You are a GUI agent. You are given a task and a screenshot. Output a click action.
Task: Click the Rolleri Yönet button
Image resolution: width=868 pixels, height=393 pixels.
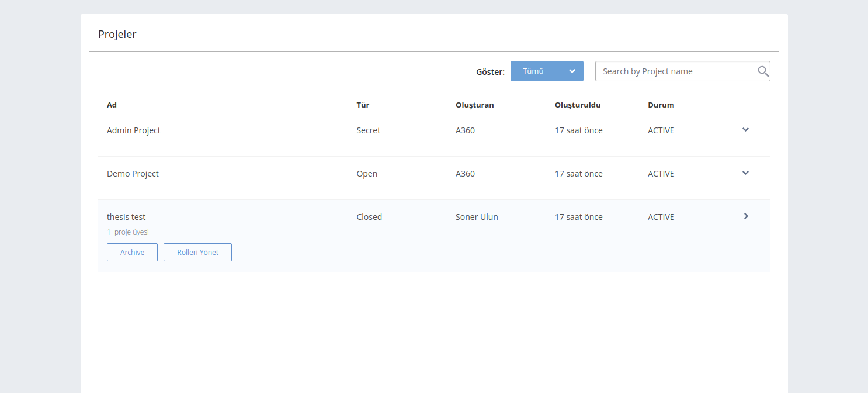click(x=197, y=253)
